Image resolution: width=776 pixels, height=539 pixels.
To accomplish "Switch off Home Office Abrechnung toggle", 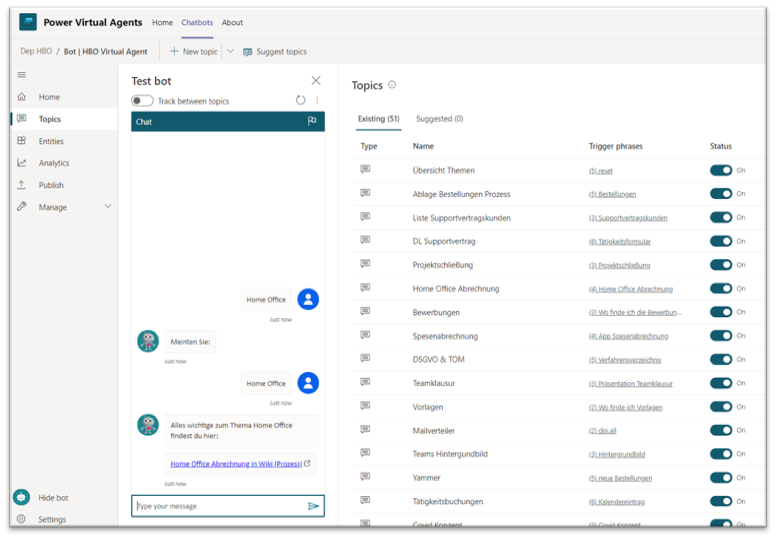I will [x=721, y=289].
